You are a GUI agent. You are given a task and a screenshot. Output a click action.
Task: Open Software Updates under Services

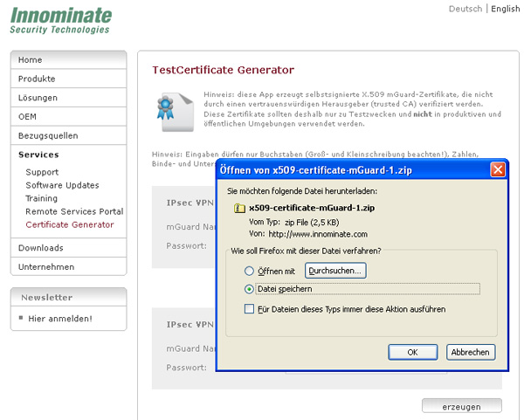click(x=62, y=185)
